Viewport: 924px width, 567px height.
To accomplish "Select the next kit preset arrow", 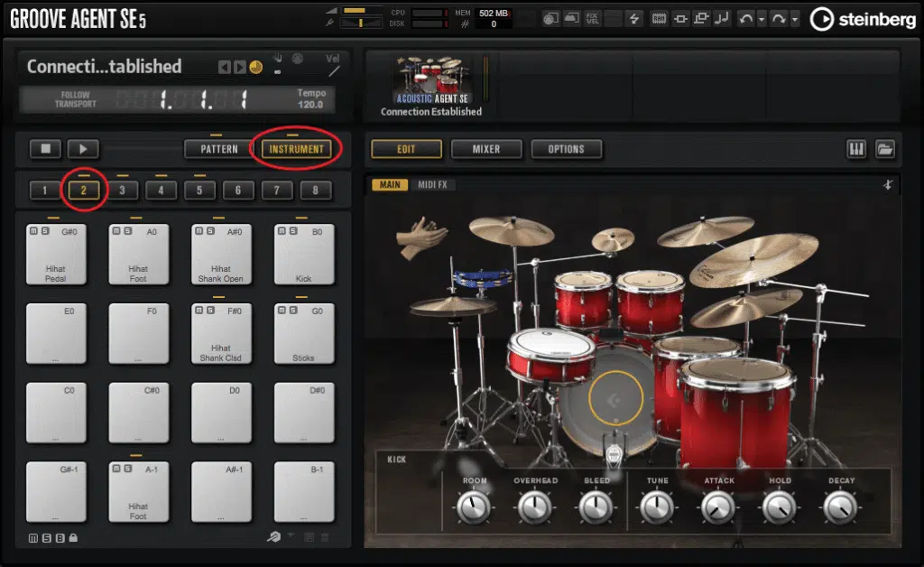I will point(239,67).
